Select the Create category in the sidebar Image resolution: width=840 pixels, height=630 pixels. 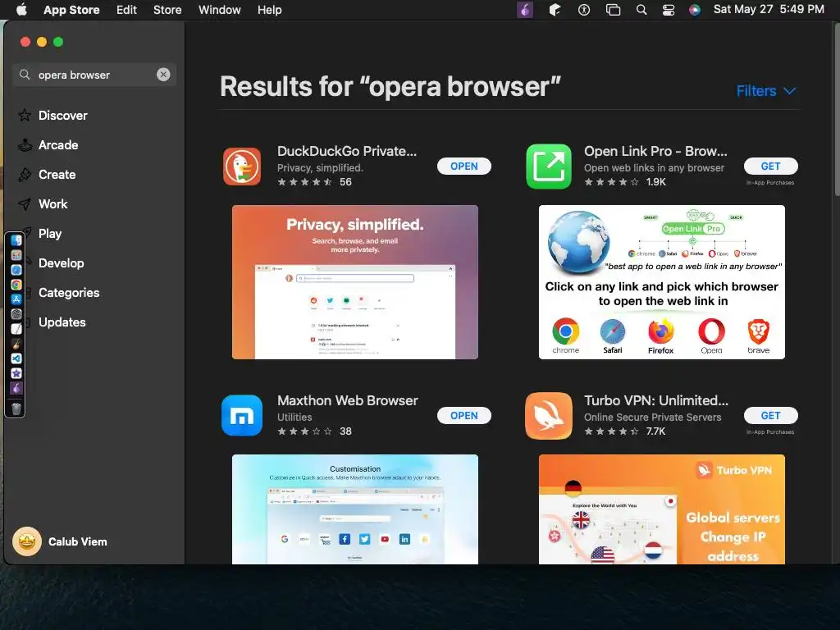(x=57, y=174)
